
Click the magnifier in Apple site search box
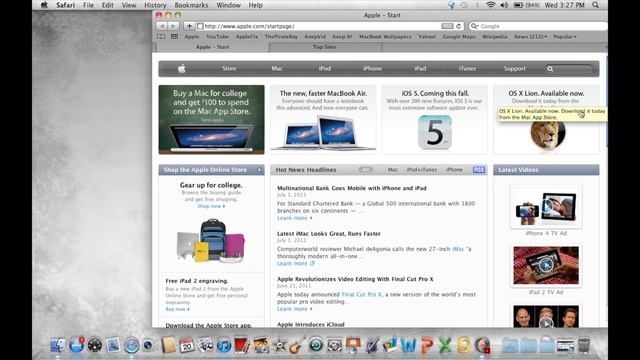[550, 69]
